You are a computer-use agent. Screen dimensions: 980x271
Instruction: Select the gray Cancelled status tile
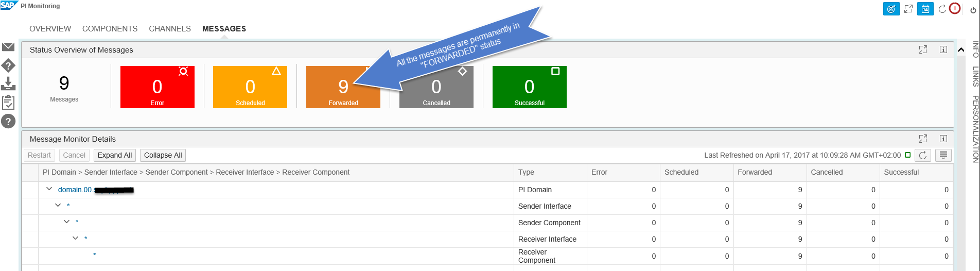[436, 87]
